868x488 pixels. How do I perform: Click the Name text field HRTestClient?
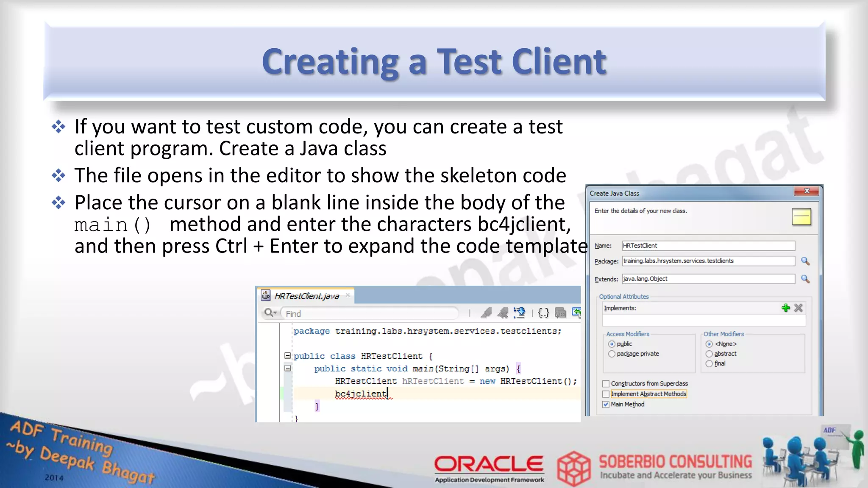pyautogui.click(x=708, y=246)
